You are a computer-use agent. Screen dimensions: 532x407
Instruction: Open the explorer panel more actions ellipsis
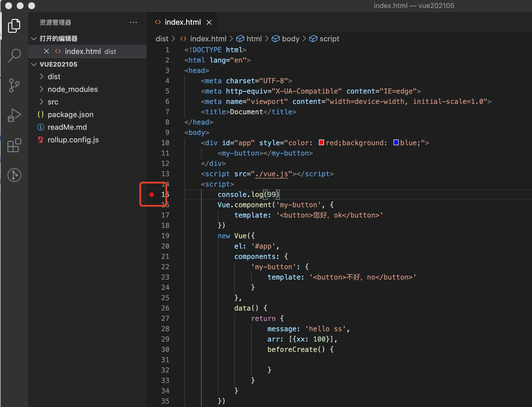133,22
